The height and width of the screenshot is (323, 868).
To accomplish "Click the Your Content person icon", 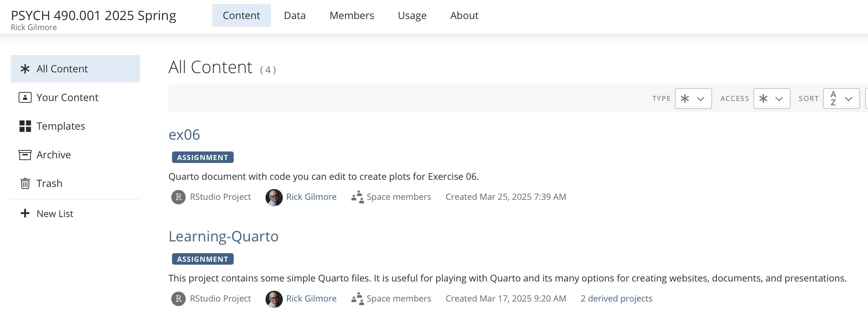I will [25, 97].
